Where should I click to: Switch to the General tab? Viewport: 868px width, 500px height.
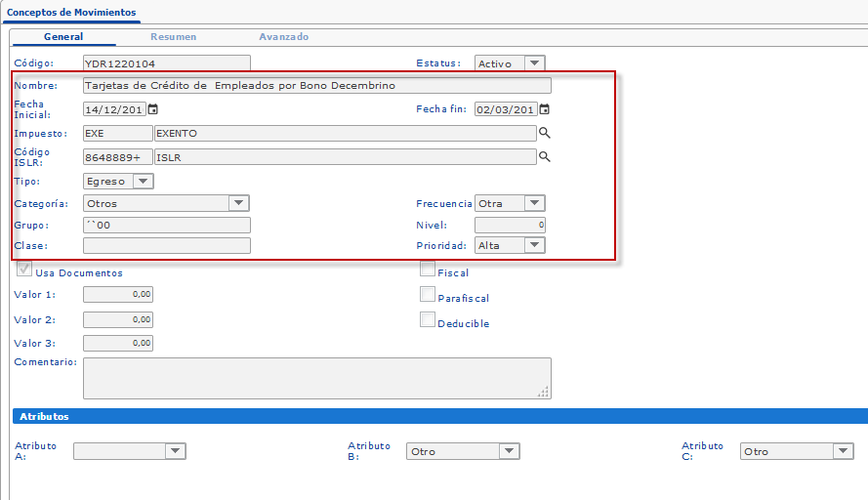coord(63,36)
